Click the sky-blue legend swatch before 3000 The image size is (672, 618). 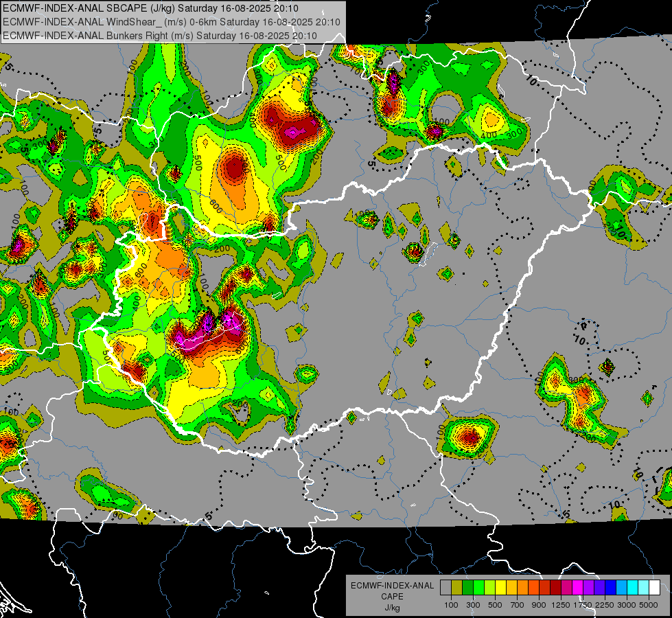tap(621, 588)
